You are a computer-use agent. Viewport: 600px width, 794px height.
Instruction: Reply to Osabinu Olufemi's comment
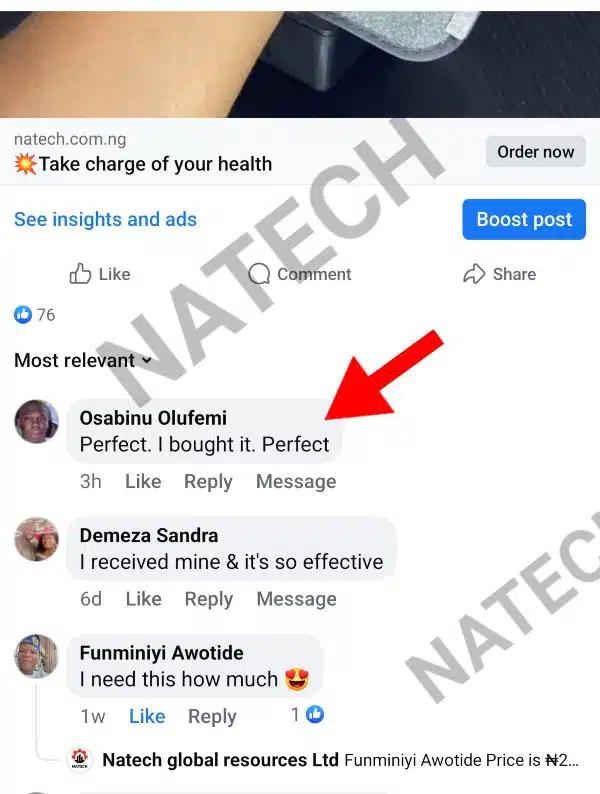(x=208, y=482)
